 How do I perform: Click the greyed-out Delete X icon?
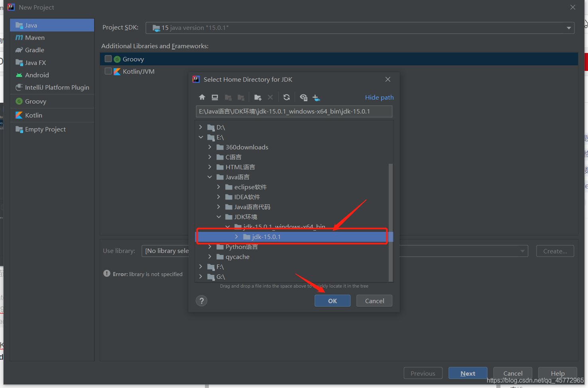270,97
